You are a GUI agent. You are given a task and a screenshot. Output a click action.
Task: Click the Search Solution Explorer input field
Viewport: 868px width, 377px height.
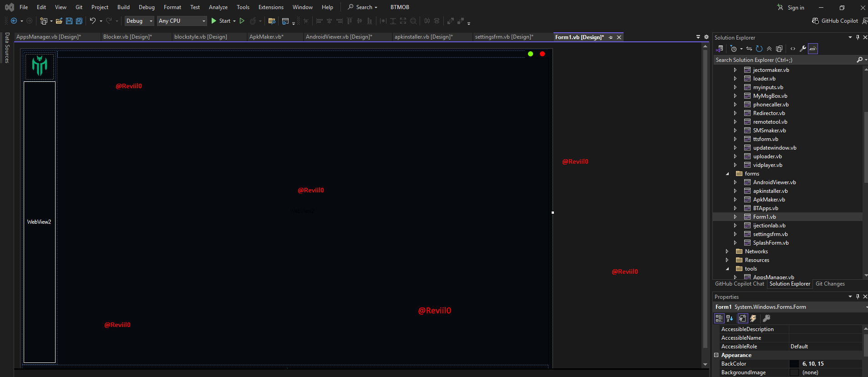click(785, 60)
